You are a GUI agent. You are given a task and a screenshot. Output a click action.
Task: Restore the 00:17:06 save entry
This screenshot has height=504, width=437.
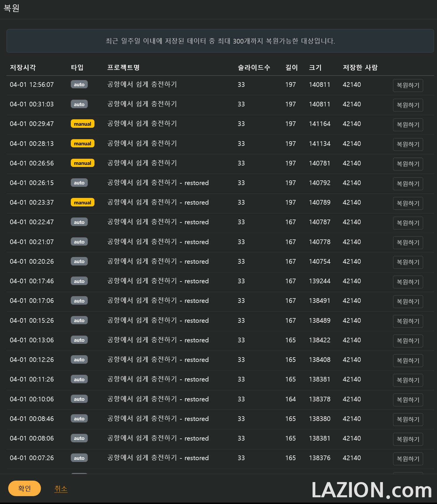(x=408, y=301)
